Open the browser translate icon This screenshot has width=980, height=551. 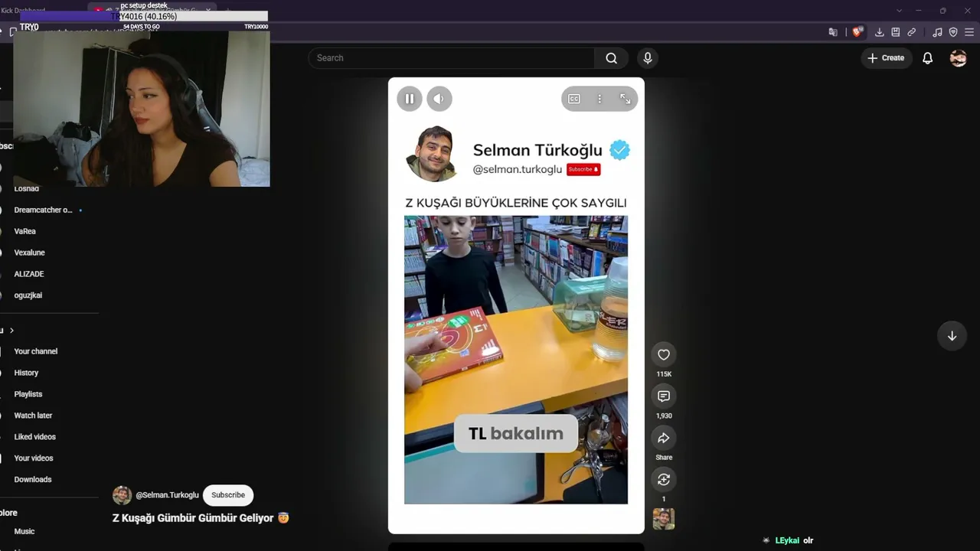point(833,32)
